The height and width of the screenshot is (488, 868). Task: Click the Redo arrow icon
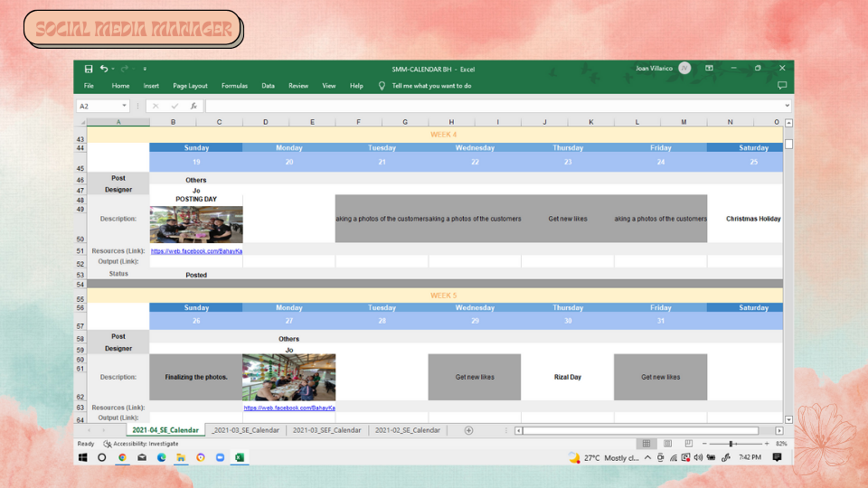pos(125,69)
